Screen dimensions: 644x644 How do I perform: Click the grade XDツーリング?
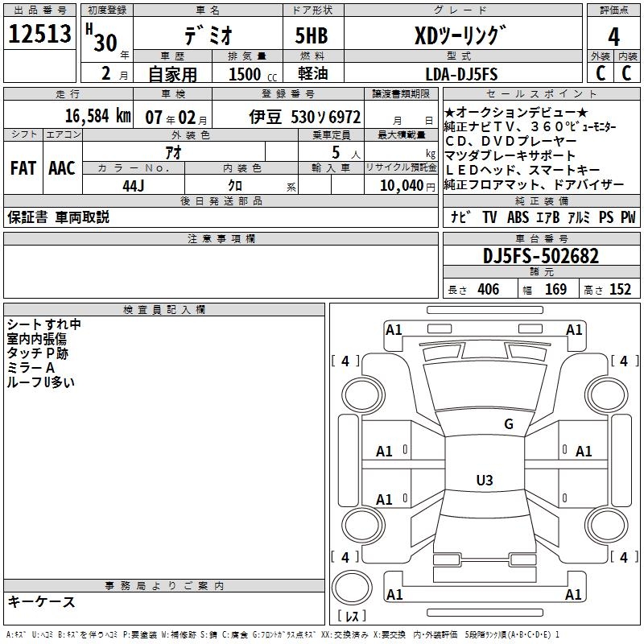point(460,35)
